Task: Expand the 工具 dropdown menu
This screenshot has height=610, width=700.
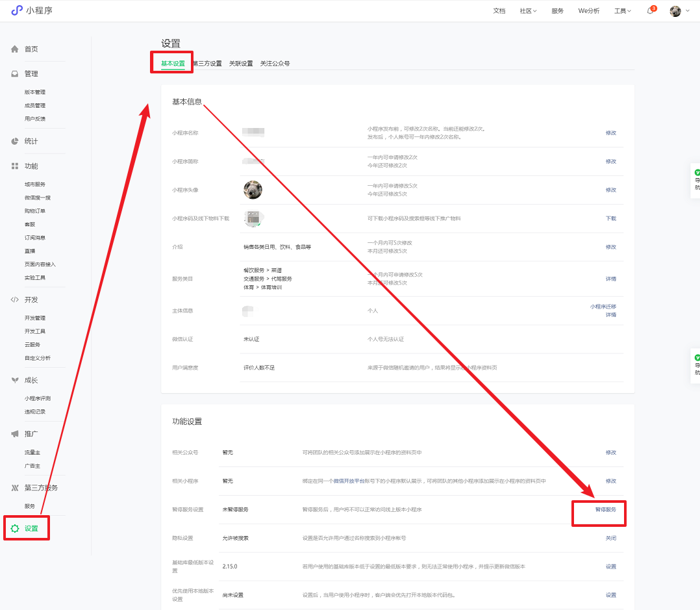Action: 622,11
